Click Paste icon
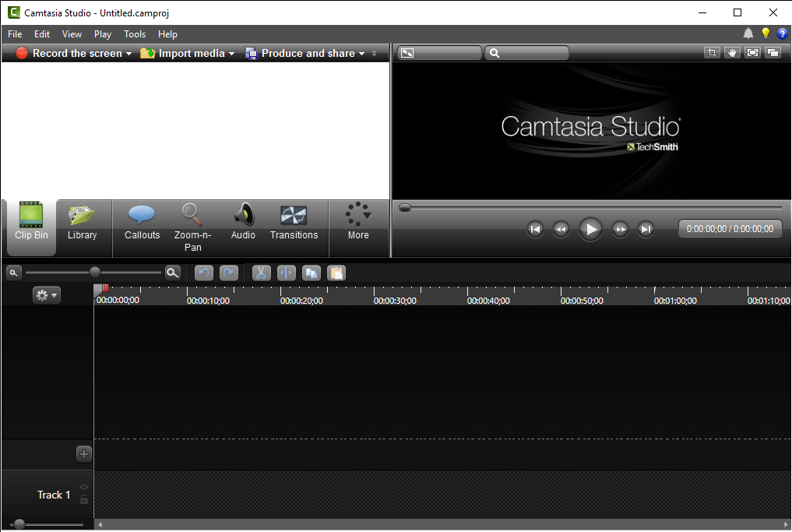The image size is (792, 532). [x=336, y=273]
